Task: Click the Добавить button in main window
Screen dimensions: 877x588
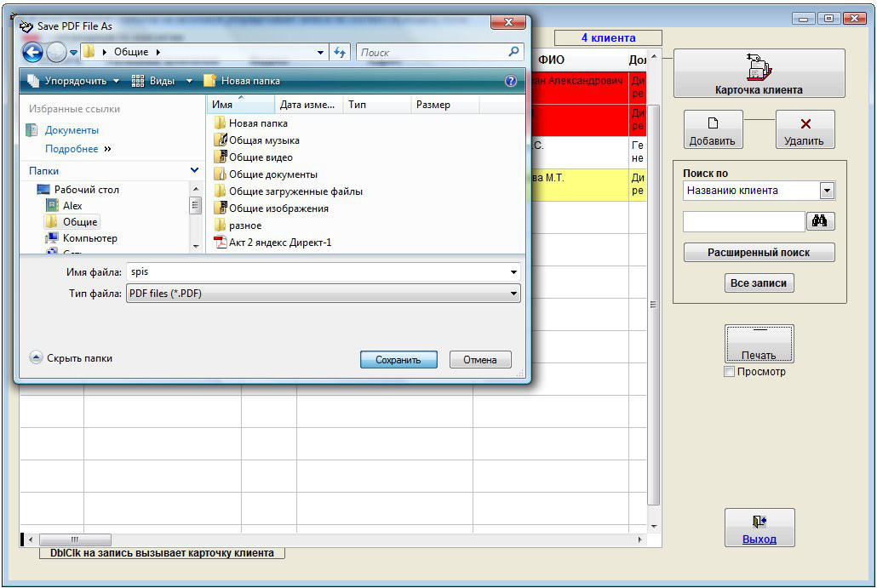Action: click(x=713, y=129)
